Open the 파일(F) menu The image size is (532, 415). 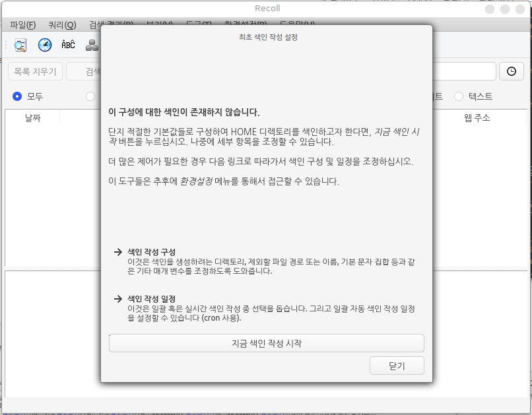(23, 25)
